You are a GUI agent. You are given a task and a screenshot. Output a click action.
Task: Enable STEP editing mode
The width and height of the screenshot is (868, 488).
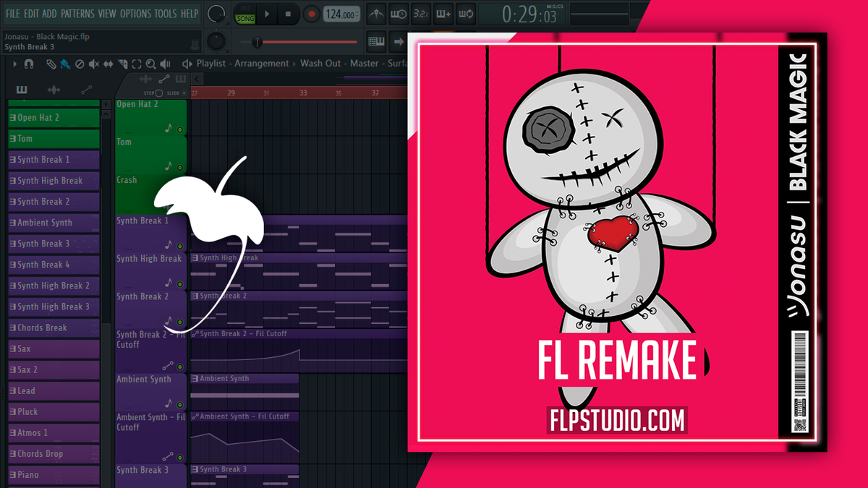[159, 93]
